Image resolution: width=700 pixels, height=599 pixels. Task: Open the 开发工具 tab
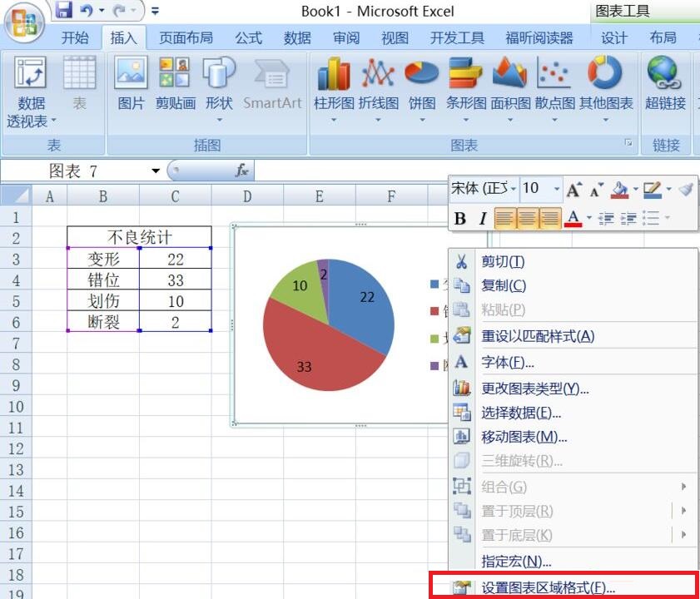click(x=457, y=38)
